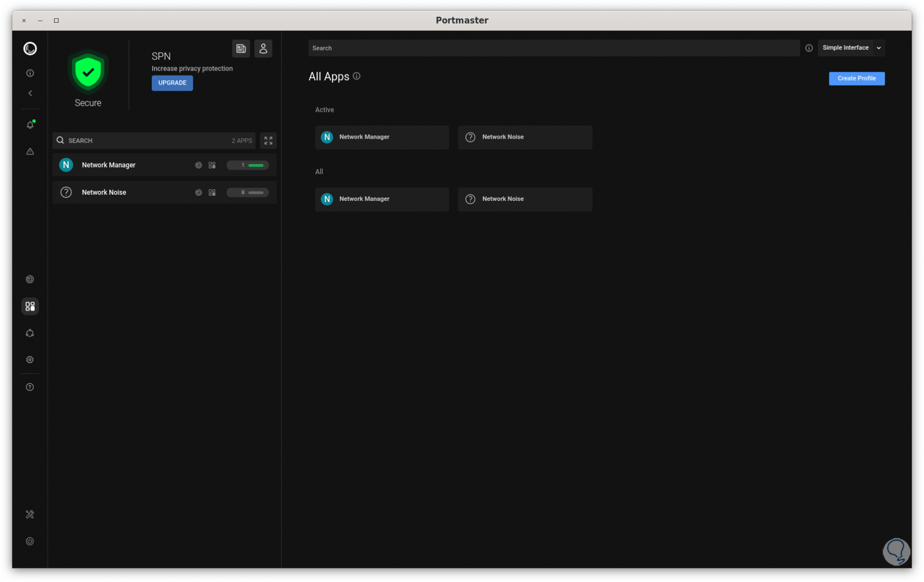Image resolution: width=924 pixels, height=582 pixels.
Task: Click the UPGRADE button for SPN
Action: 172,83
